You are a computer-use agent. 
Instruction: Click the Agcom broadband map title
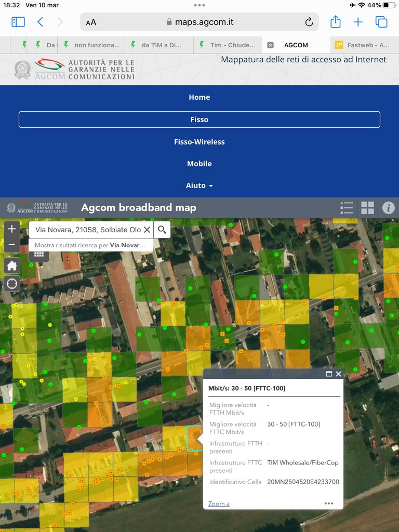[x=138, y=208]
